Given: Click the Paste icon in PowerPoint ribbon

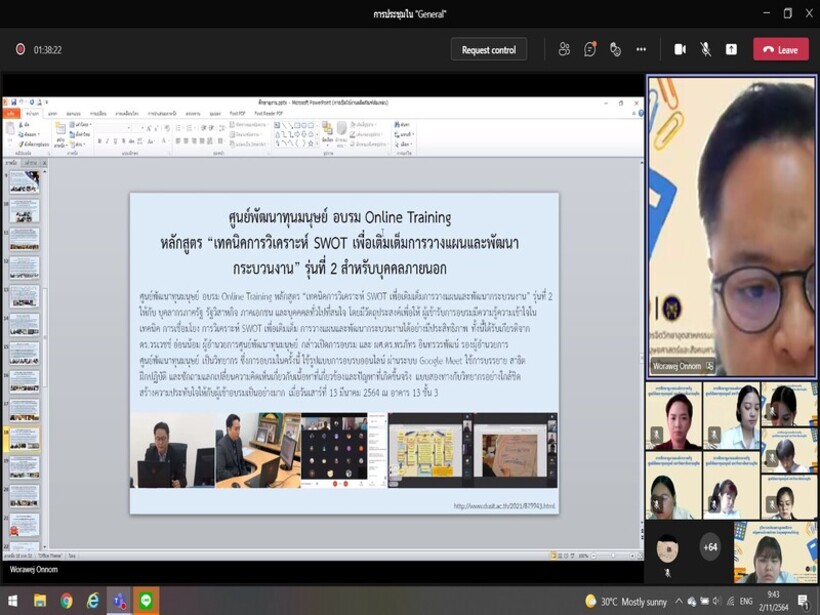Looking at the screenshot, I should click(x=10, y=129).
